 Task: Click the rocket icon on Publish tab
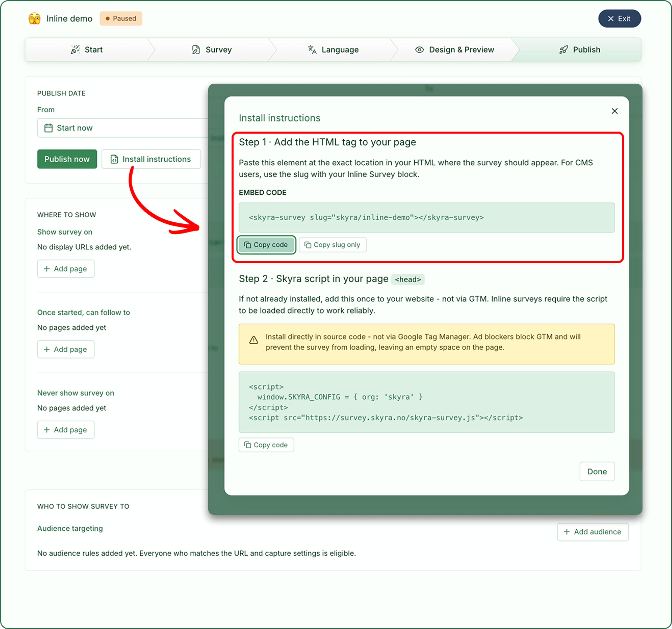coord(563,50)
